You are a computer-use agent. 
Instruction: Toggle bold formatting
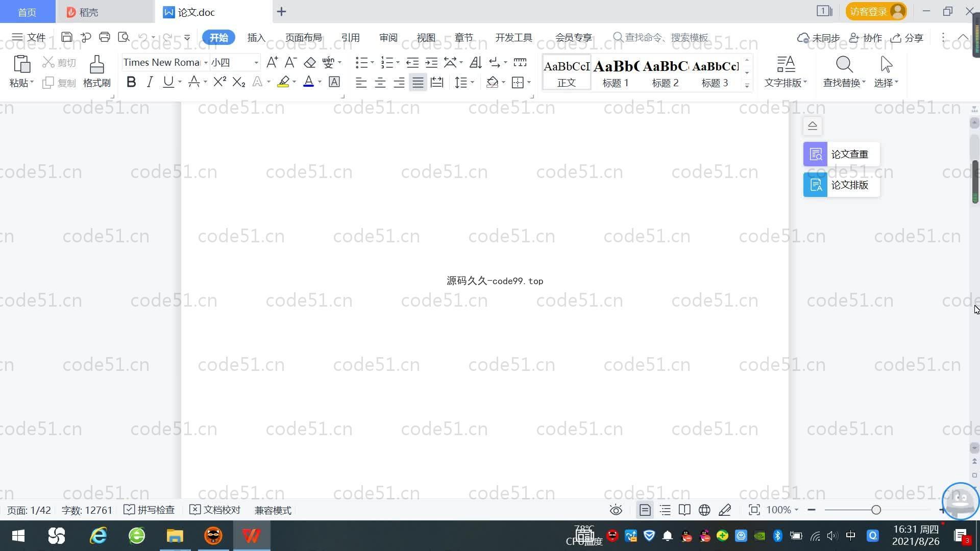click(x=131, y=82)
